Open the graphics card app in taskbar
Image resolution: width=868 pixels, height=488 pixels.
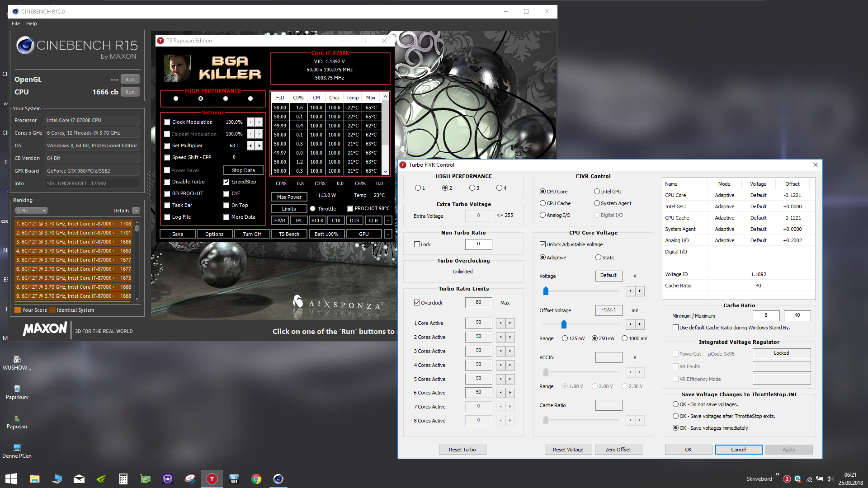[x=146, y=479]
